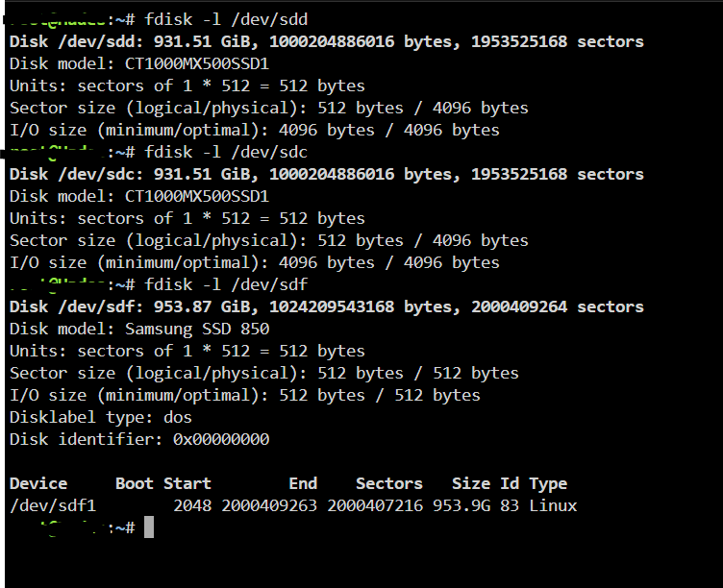This screenshot has width=723, height=588.
Task: Select the 'Disk identifier: 0x00000000' line
Action: point(139,440)
